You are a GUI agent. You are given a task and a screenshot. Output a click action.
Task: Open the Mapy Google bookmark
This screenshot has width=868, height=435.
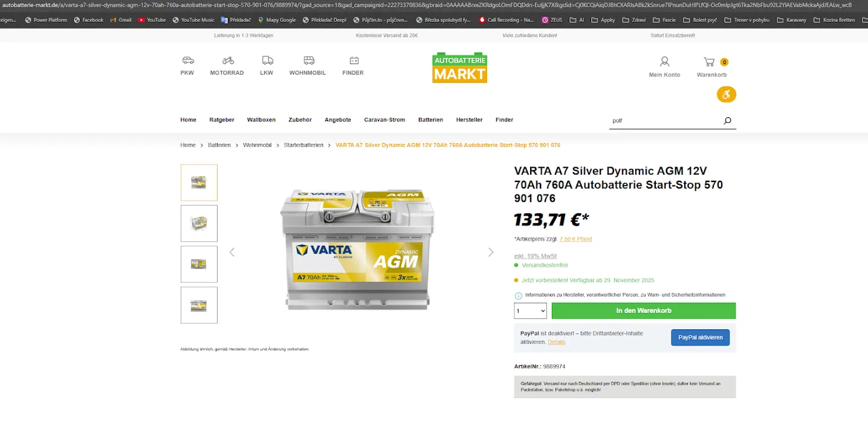pyautogui.click(x=277, y=20)
